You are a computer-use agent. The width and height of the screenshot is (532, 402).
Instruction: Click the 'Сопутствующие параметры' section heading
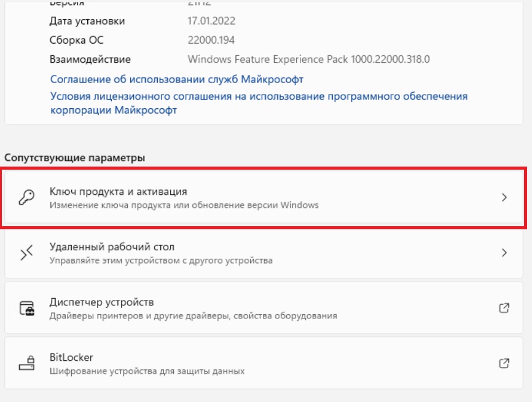75,158
